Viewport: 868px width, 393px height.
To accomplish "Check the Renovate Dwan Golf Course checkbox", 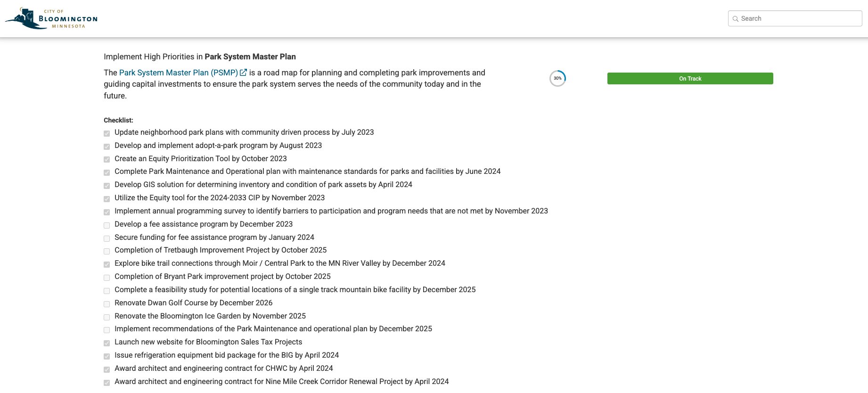I will [107, 304].
